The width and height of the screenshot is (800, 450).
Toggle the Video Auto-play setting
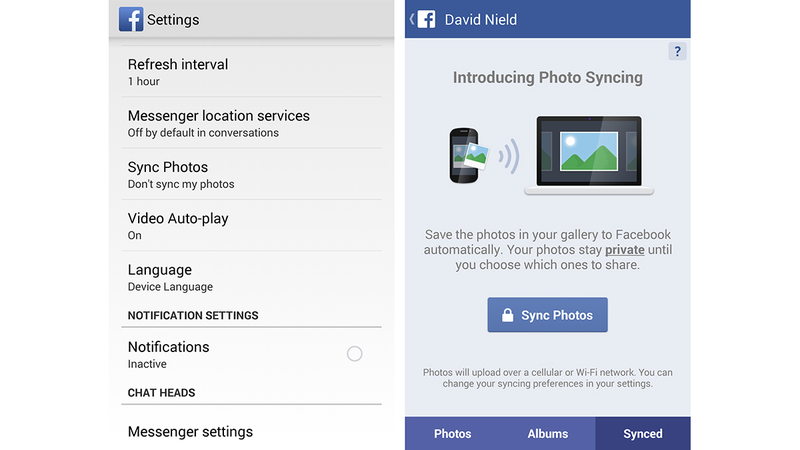[x=251, y=226]
